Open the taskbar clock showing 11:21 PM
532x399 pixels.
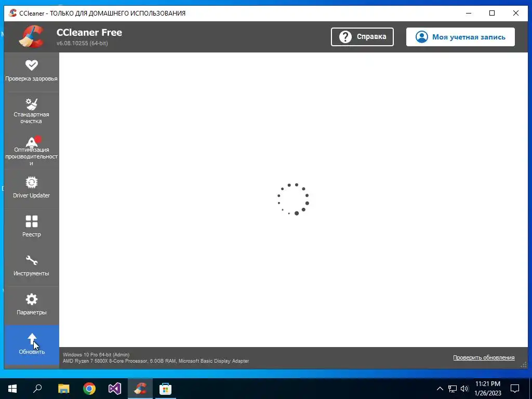[487, 389]
